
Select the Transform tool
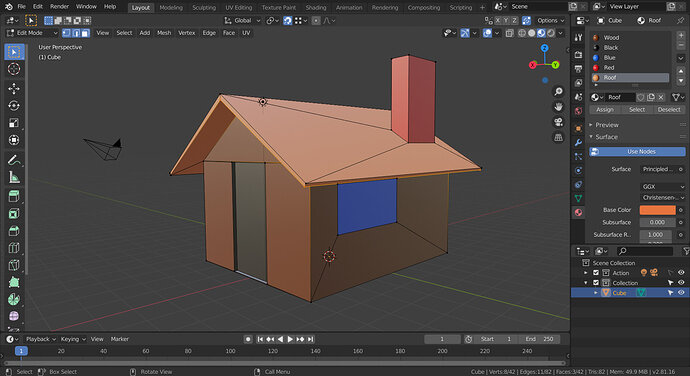point(14,140)
